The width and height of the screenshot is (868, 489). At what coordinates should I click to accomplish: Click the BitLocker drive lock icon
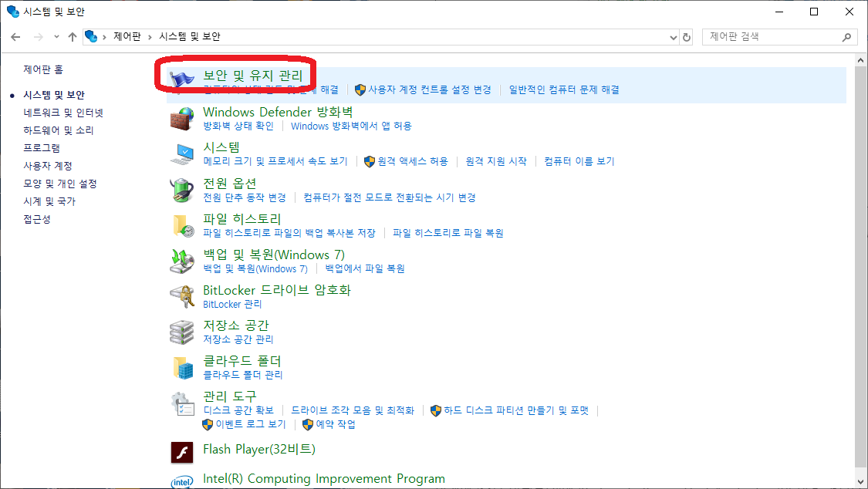tap(181, 296)
